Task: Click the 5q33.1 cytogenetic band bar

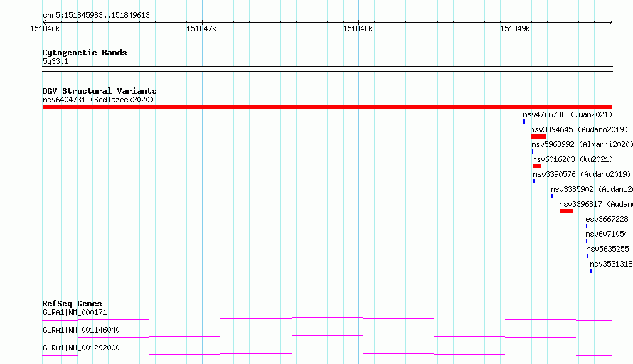Action: [x=327, y=69]
